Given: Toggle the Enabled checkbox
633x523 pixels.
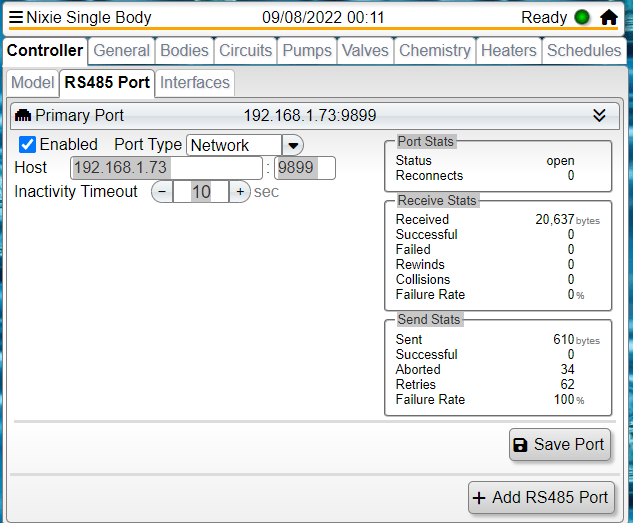Looking at the screenshot, I should tap(27, 144).
